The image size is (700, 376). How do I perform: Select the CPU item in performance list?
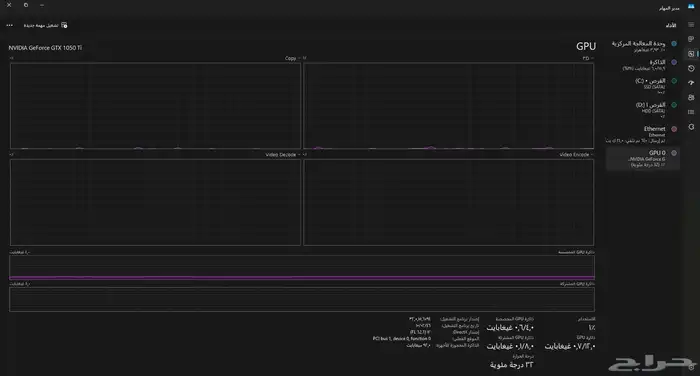[643, 46]
